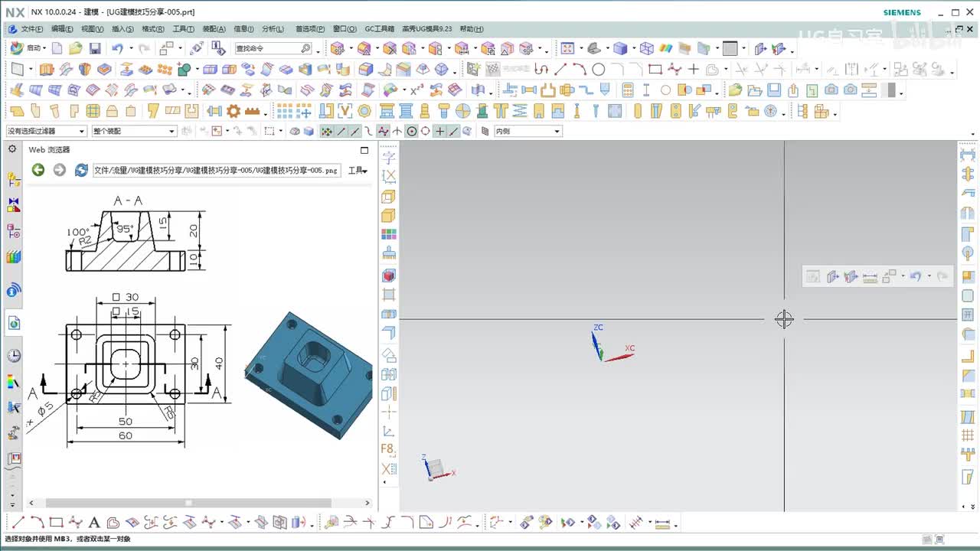
Task: Save the part with the floppy disk icon
Action: (95, 48)
